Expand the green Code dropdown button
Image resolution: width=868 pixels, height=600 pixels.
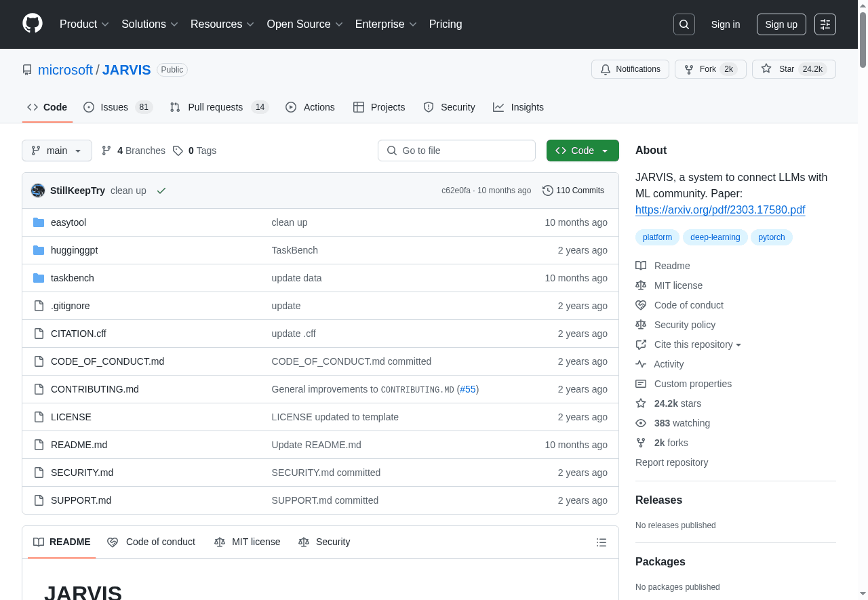[x=583, y=151]
